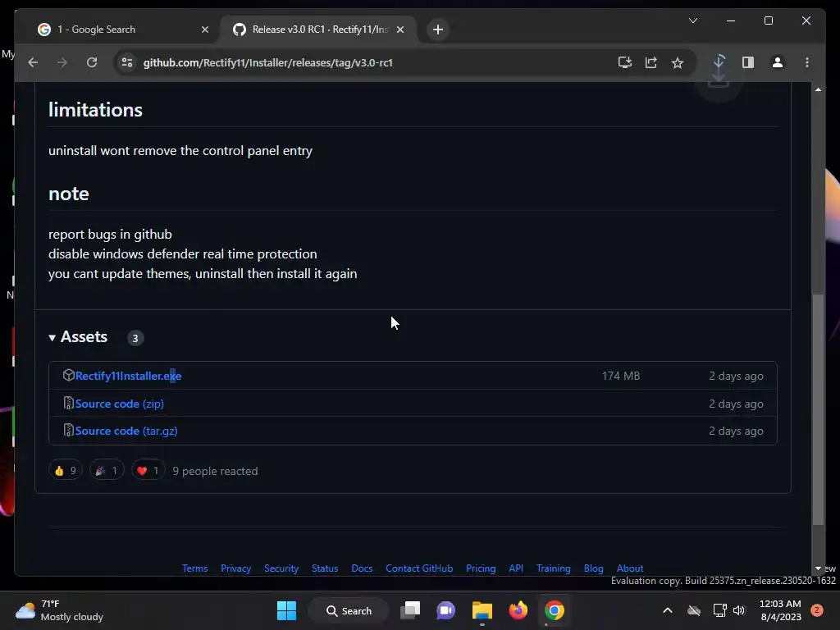Open the Windows Start menu

[x=286, y=610]
